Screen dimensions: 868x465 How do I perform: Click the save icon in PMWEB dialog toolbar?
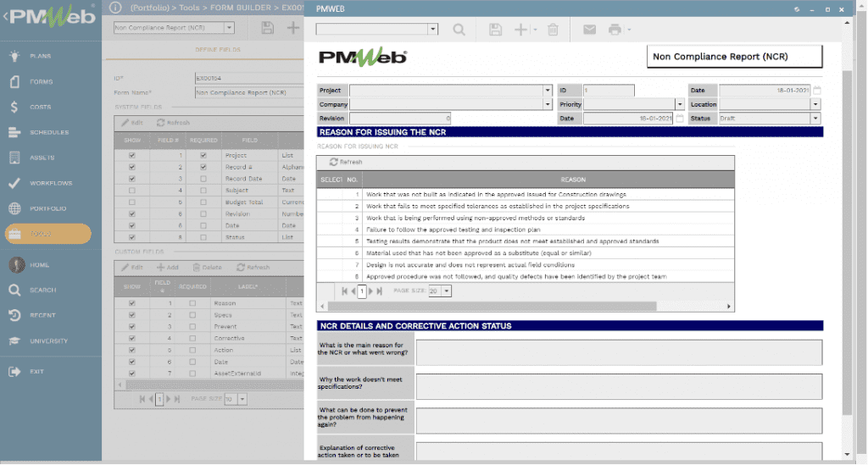pos(495,30)
